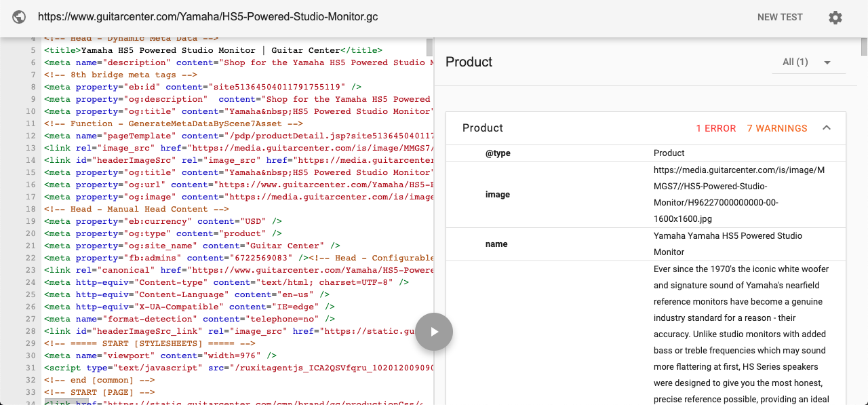The width and height of the screenshot is (868, 405).
Task: Collapse the Product result chevron
Action: point(827,128)
